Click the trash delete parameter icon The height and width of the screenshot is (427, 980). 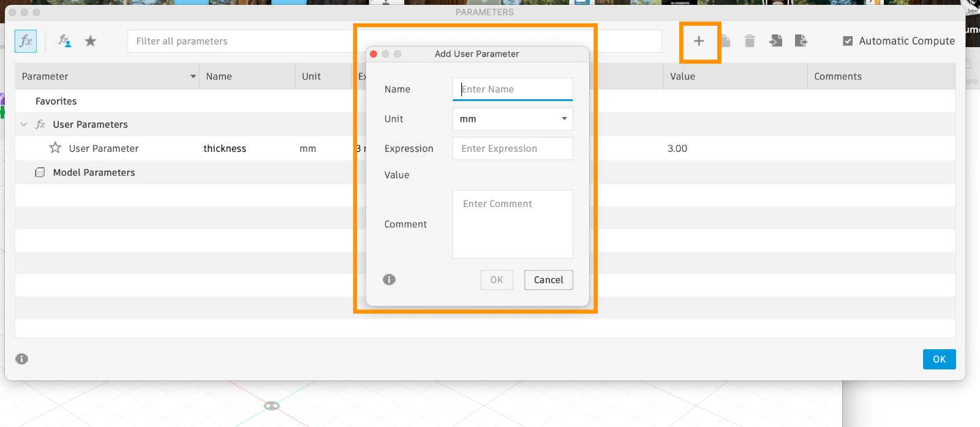click(x=750, y=41)
